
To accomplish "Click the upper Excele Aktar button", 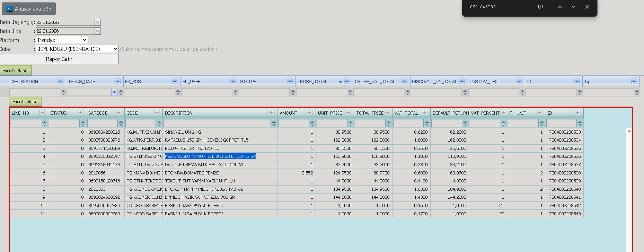I will [16, 70].
